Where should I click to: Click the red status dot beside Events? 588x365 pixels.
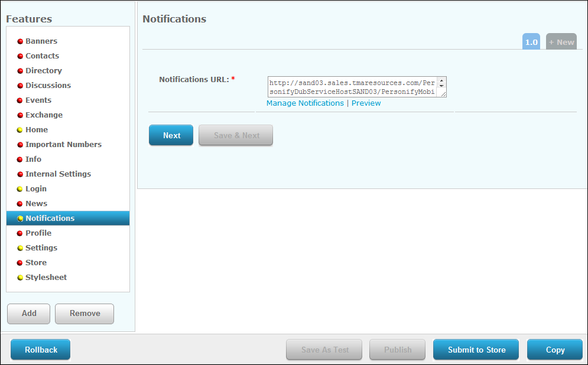click(20, 100)
